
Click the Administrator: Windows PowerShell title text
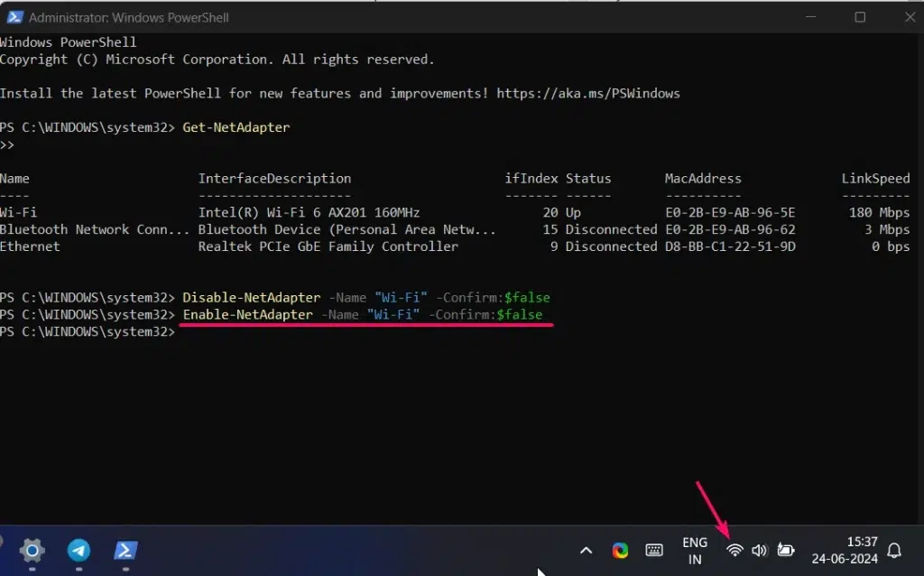tap(128, 18)
